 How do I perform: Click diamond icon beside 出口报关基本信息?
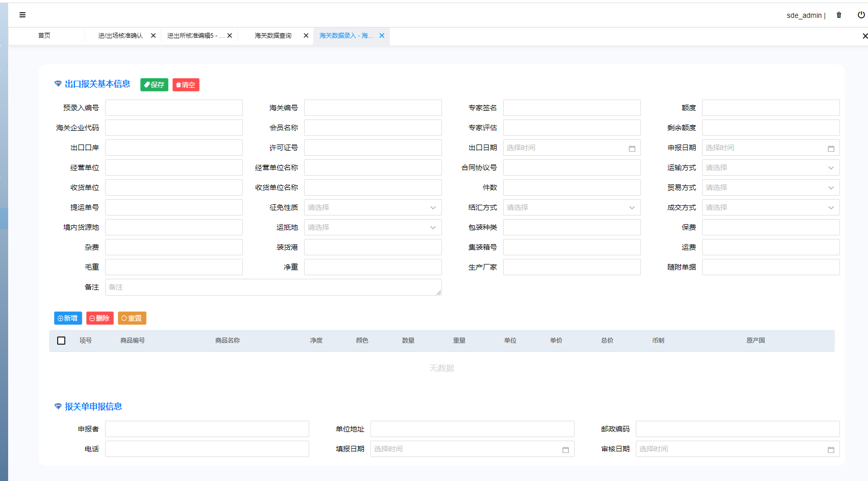pyautogui.click(x=58, y=84)
